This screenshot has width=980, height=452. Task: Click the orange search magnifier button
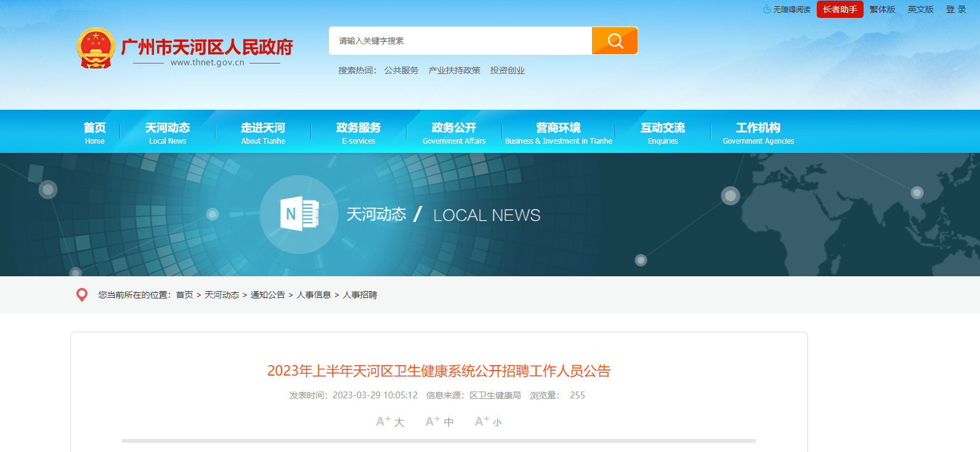point(614,41)
